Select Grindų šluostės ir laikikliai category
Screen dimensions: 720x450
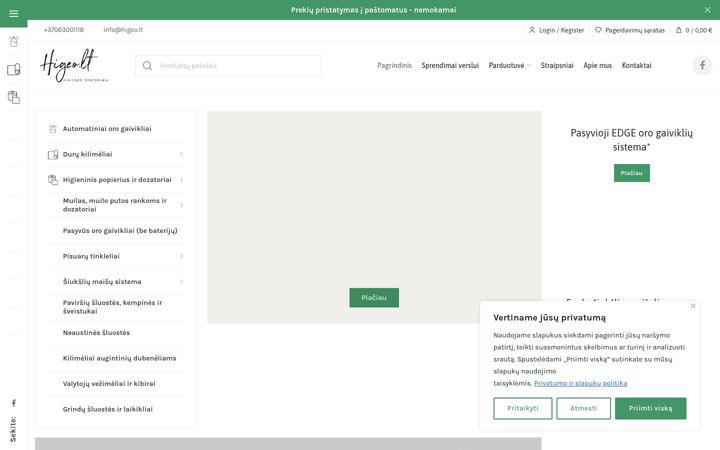point(107,409)
